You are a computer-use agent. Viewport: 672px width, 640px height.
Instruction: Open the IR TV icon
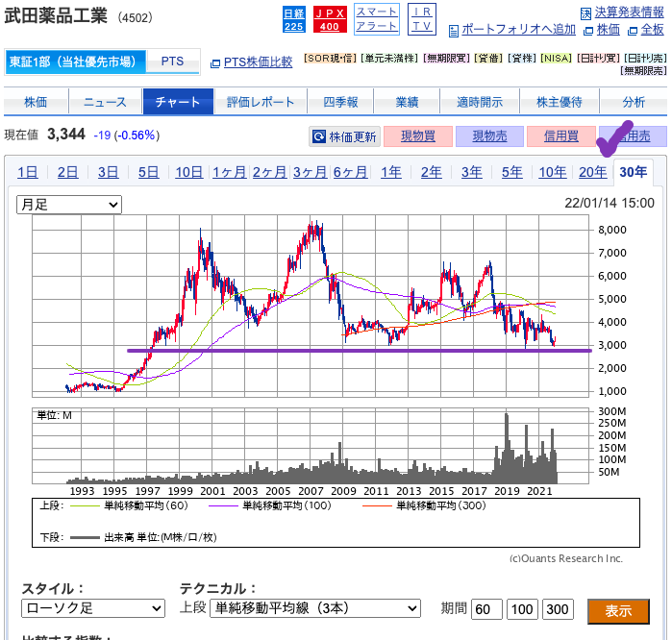(x=422, y=19)
